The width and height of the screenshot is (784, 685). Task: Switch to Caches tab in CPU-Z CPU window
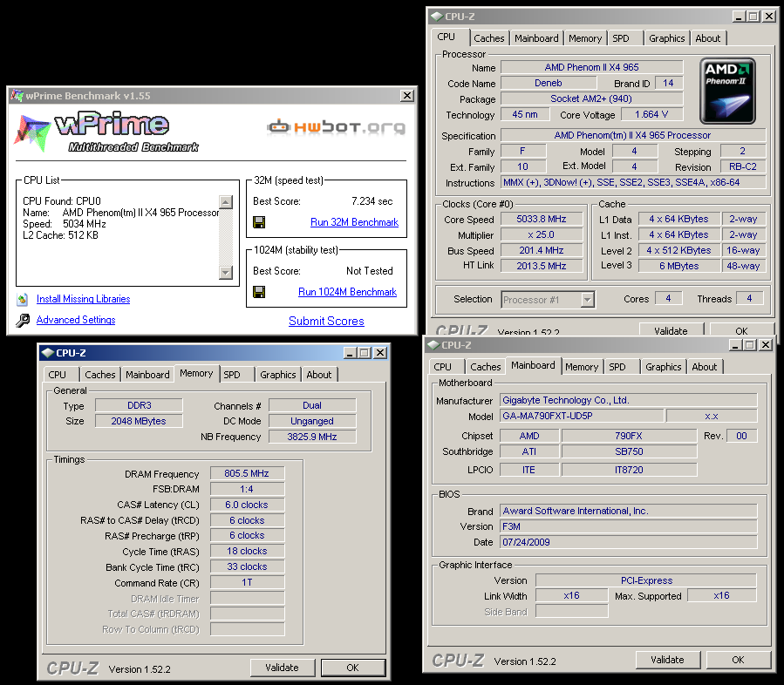[489, 38]
